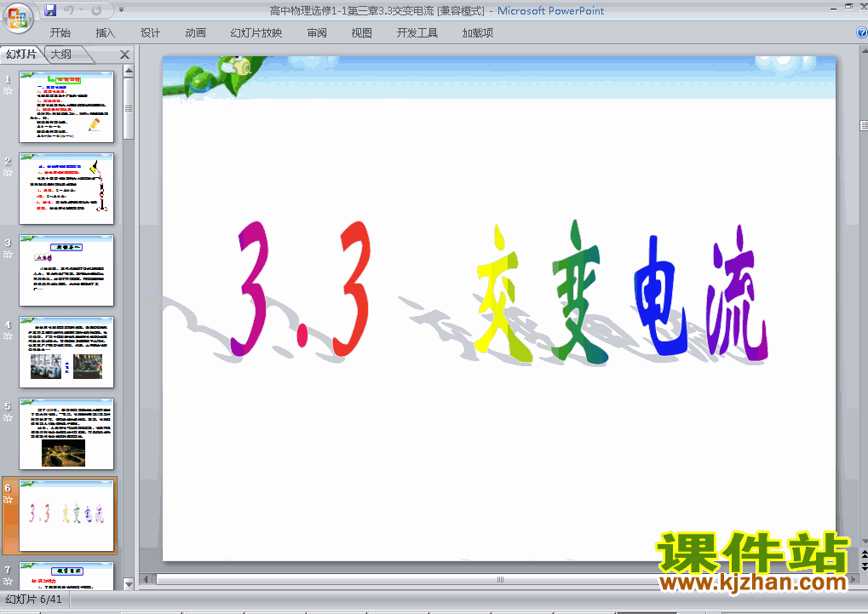
Task: Click the thumbnail pane scrollbar handle
Action: click(129, 108)
